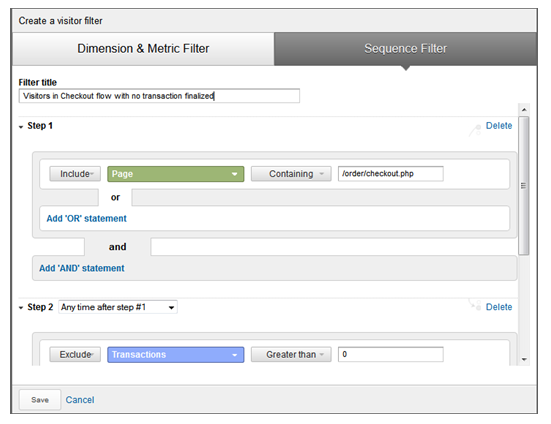Click the vertical scrollbar thumb
The width and height of the screenshot is (551, 424).
tap(524, 185)
